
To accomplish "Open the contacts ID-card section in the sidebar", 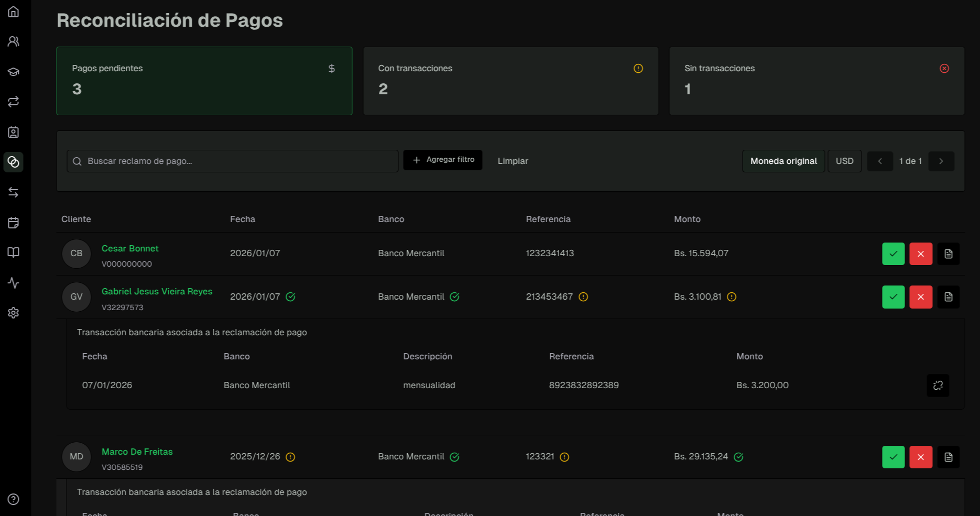I will [x=13, y=133].
